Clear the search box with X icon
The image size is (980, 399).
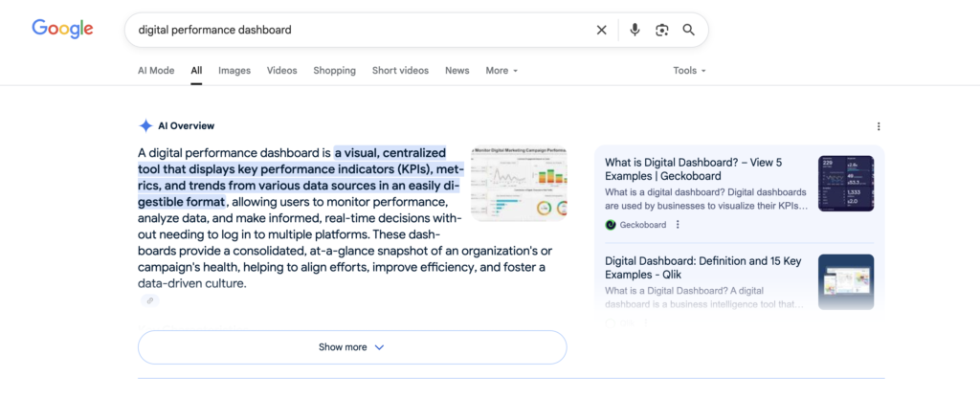pyautogui.click(x=601, y=30)
